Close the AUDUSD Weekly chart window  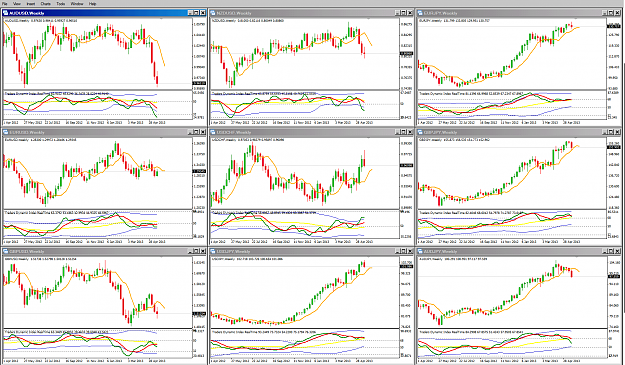coord(203,13)
